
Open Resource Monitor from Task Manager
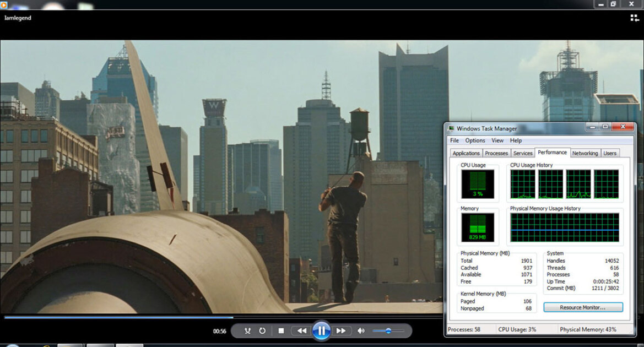pyautogui.click(x=583, y=307)
